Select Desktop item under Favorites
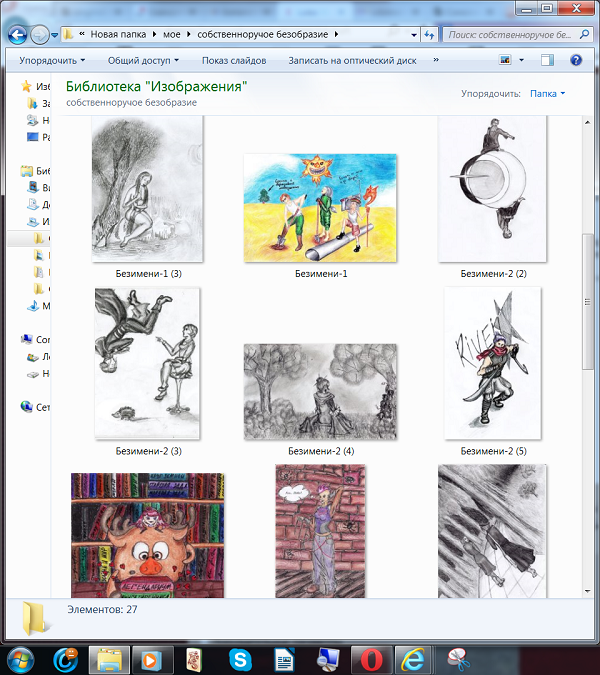Image resolution: width=600 pixels, height=675 pixels. (38, 137)
